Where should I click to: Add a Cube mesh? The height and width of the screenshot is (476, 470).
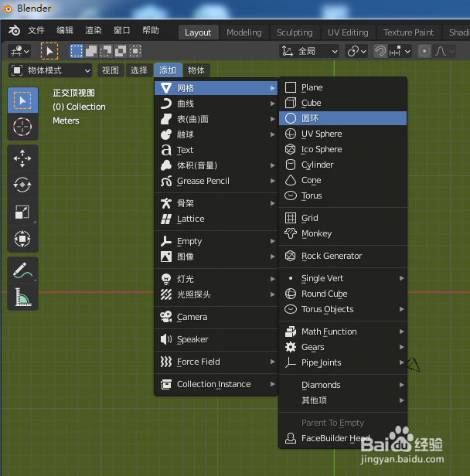coord(342,103)
